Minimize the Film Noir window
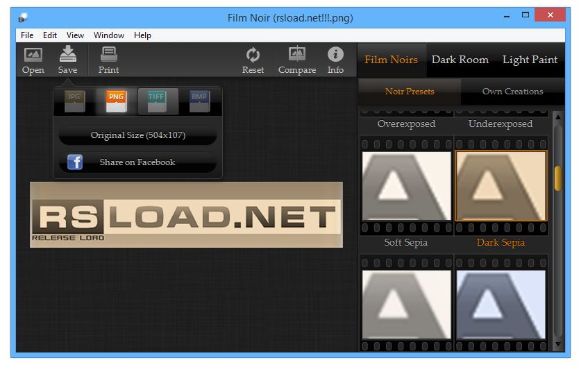 click(x=507, y=16)
